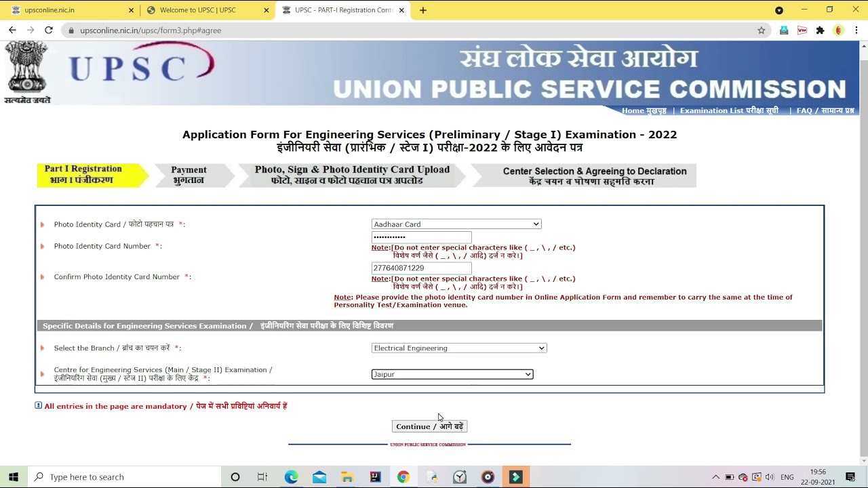This screenshot has width=868, height=488.
Task: Close the UPSC PART-I Registration tab
Action: tap(401, 10)
